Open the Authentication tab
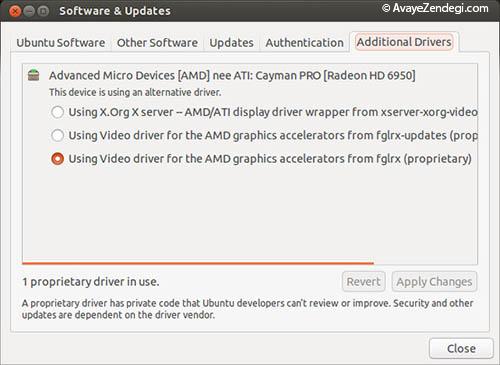This screenshot has height=365, width=500. pyautogui.click(x=304, y=43)
